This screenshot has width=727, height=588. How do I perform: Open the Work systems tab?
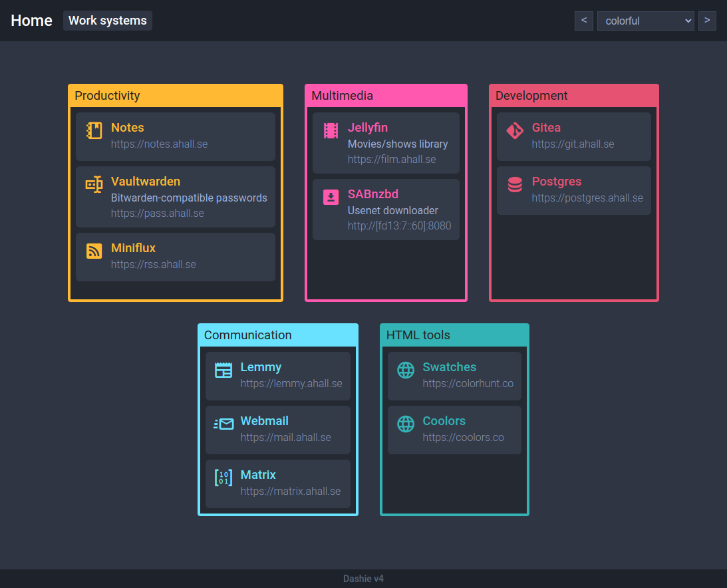108,21
